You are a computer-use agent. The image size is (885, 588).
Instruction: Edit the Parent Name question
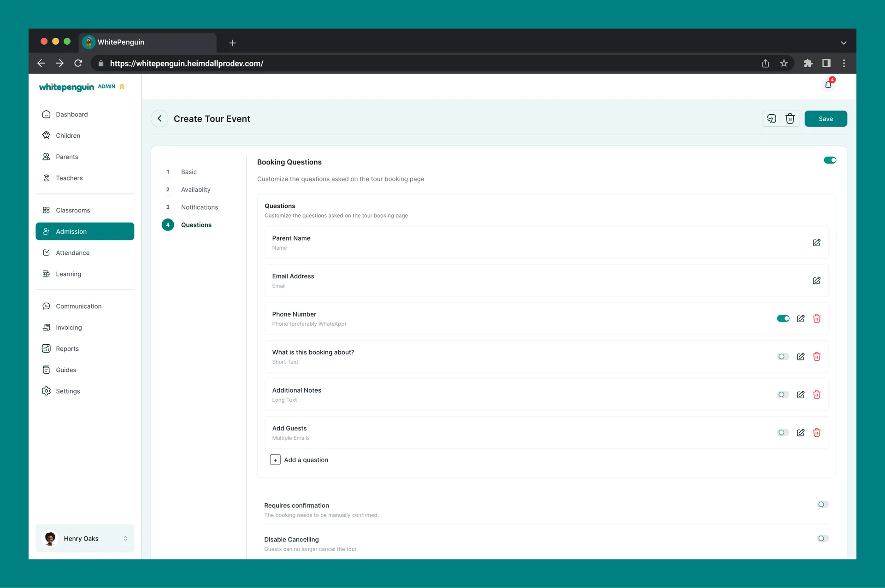(x=816, y=242)
